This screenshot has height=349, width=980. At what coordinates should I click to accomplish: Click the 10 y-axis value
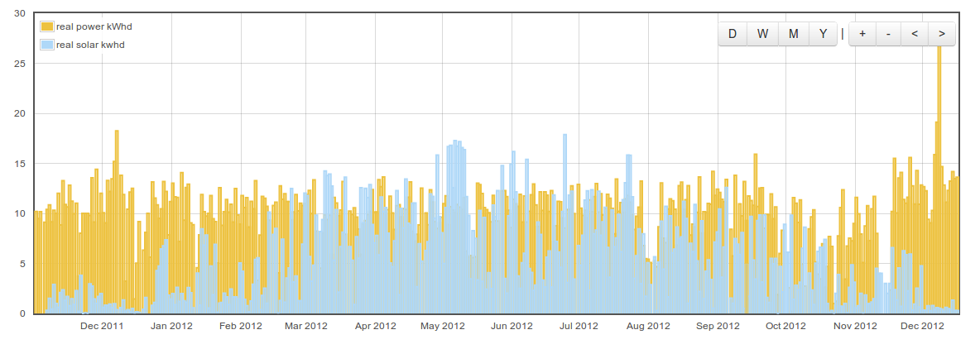tap(19, 213)
